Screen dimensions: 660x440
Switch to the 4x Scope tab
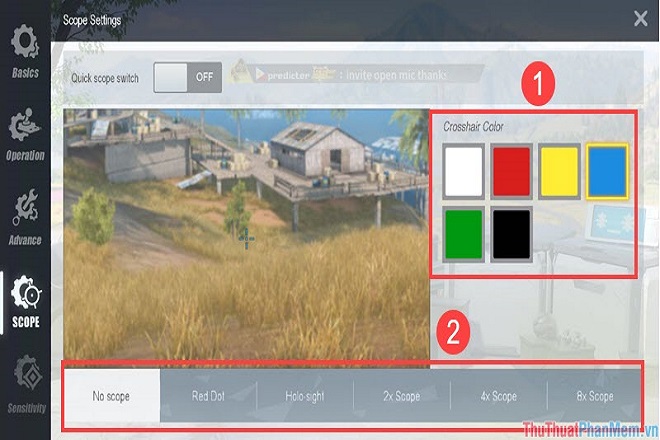(x=498, y=396)
